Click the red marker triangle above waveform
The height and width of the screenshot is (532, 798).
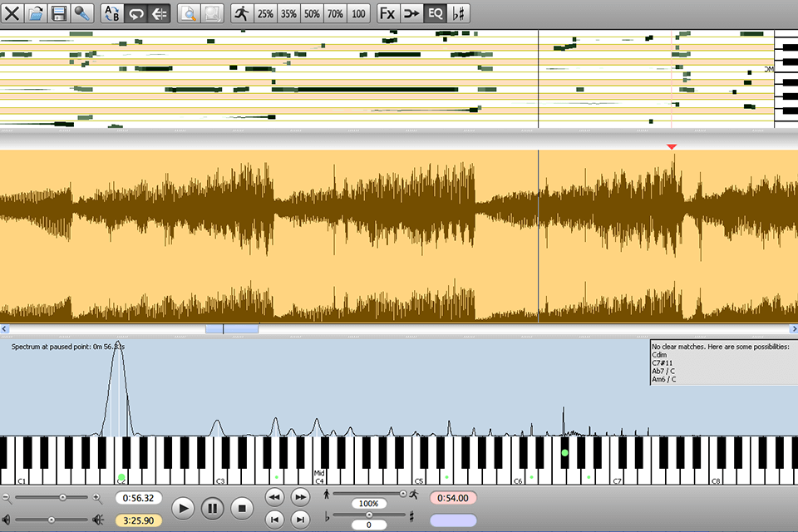click(672, 147)
